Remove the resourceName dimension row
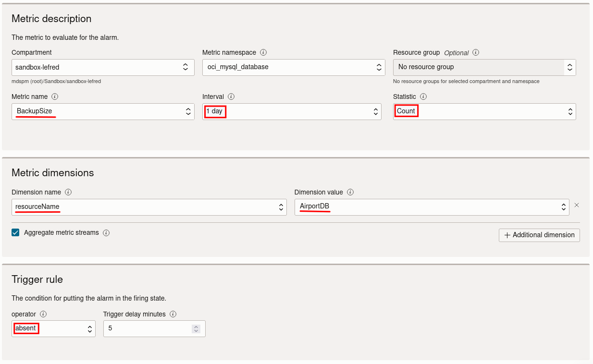 tap(577, 205)
